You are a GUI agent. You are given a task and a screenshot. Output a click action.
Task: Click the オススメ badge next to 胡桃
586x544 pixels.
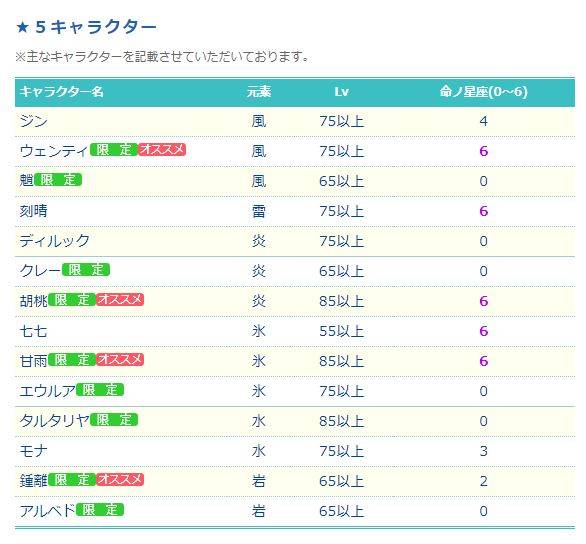(120, 300)
